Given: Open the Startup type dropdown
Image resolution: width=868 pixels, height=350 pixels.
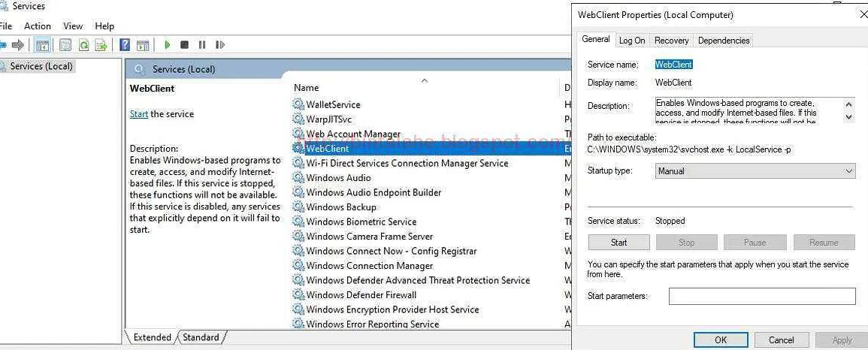Looking at the screenshot, I should coord(755,171).
